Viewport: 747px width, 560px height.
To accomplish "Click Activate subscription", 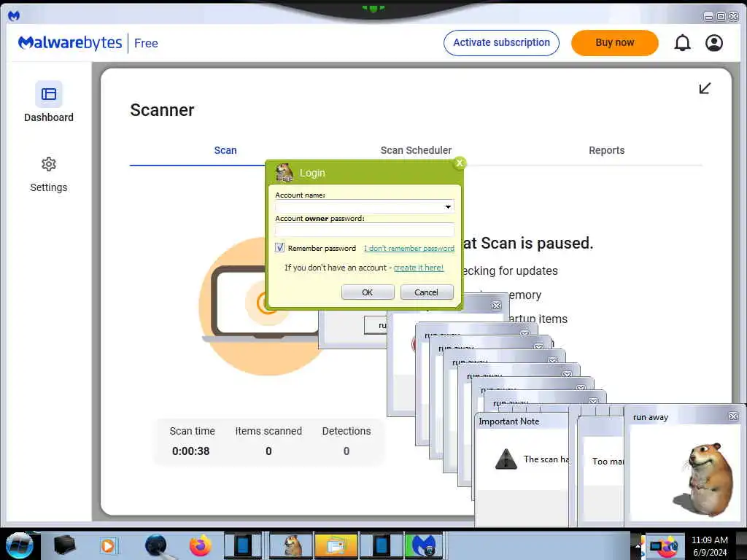I will tap(501, 43).
